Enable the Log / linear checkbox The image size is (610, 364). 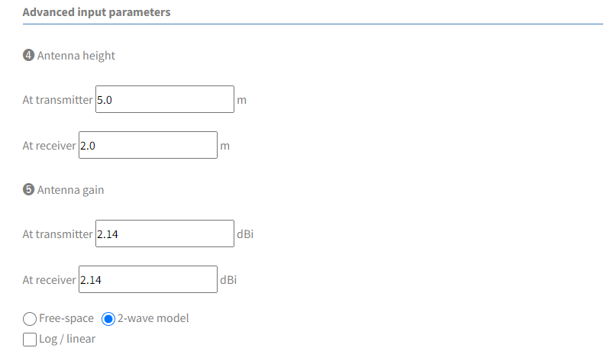pos(30,340)
